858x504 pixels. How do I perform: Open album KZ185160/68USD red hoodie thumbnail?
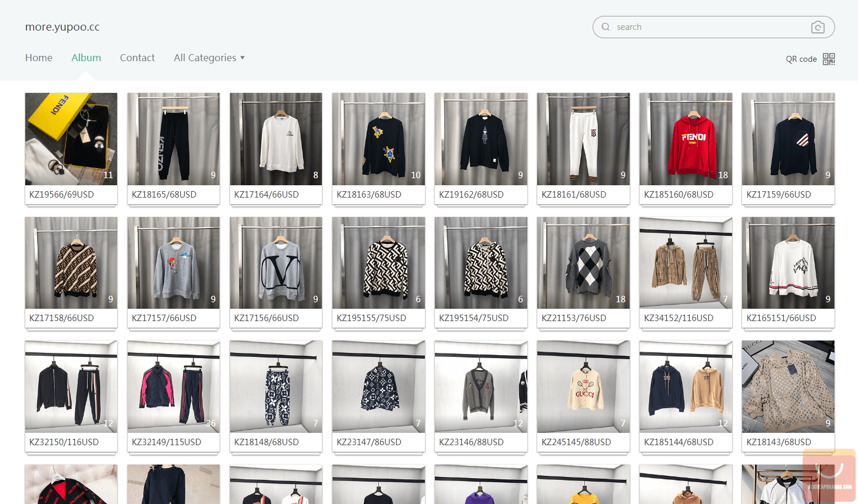pos(686,139)
